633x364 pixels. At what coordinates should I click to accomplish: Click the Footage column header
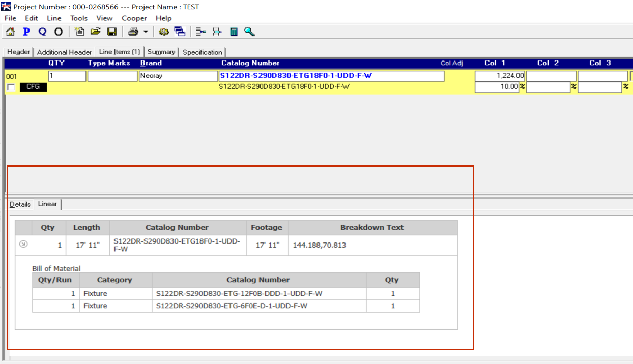click(x=267, y=227)
